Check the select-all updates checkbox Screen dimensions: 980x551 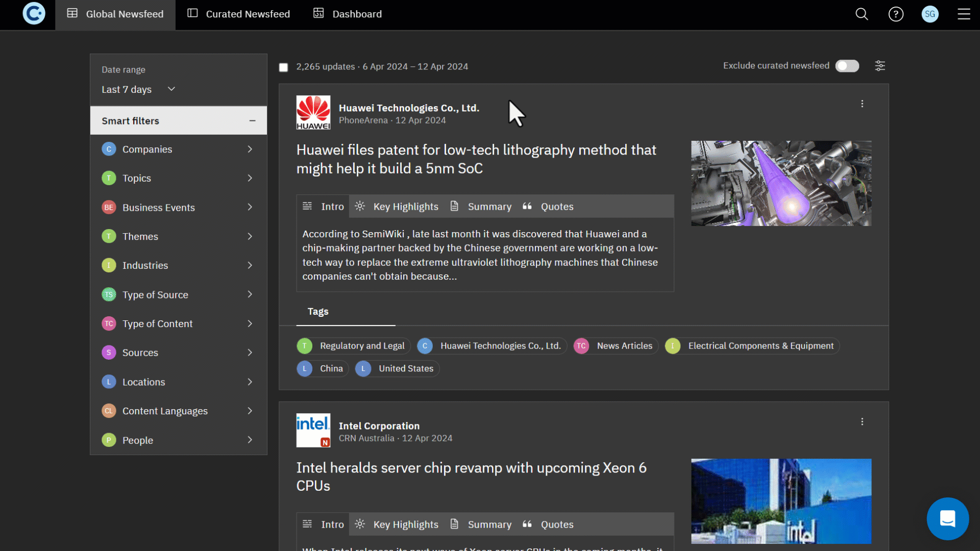point(283,67)
